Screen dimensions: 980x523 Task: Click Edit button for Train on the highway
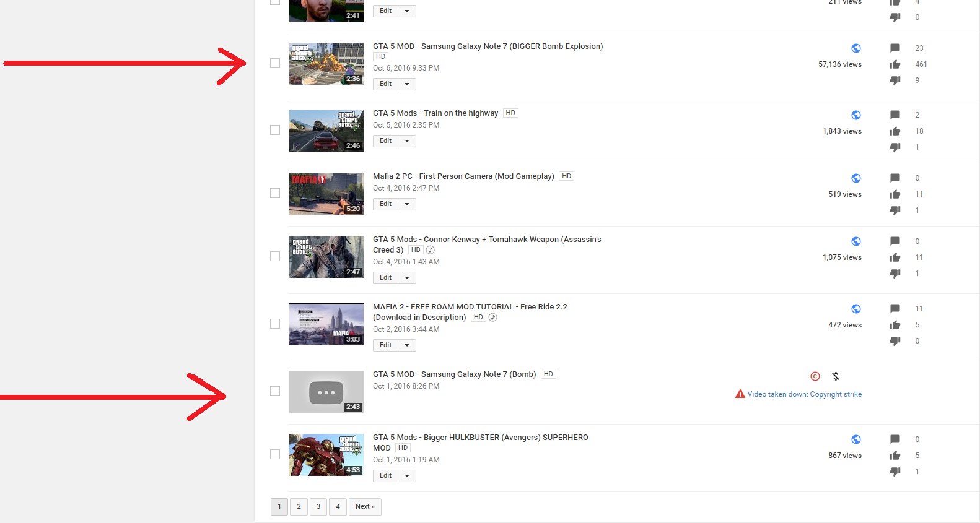(385, 141)
